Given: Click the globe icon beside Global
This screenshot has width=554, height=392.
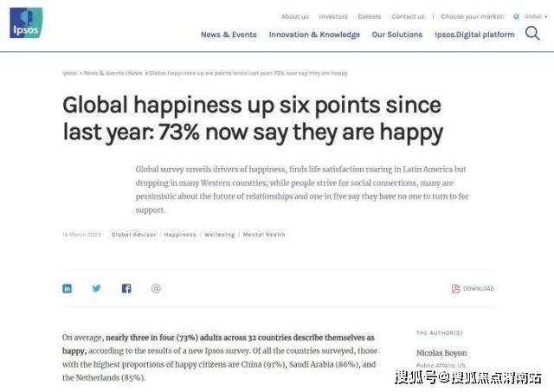Looking at the screenshot, I should coord(516,16).
